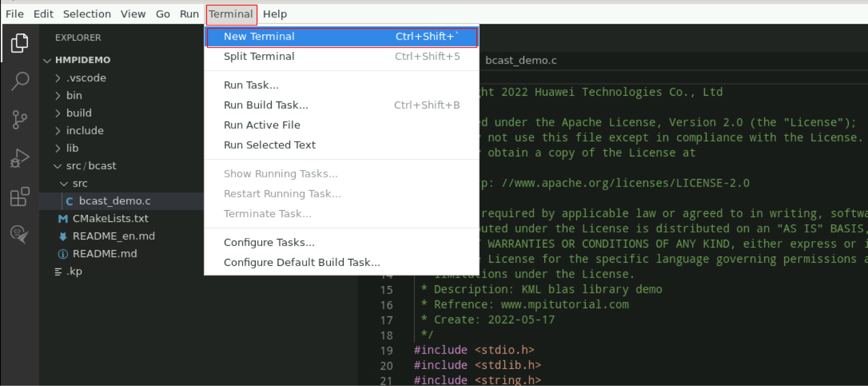Open the Run menu
868x386 pixels.
point(189,14)
